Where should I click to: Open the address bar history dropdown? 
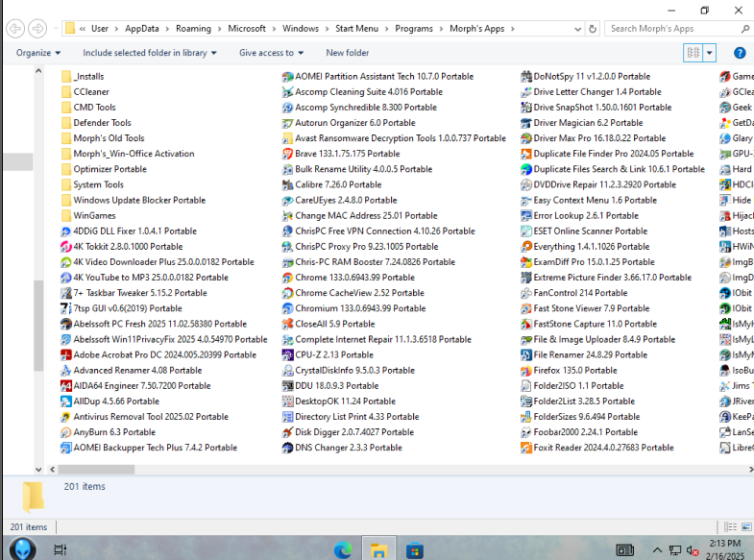click(x=577, y=29)
